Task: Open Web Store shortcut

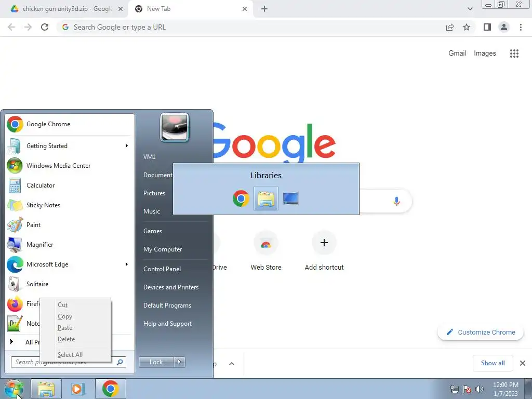Action: pos(266,251)
